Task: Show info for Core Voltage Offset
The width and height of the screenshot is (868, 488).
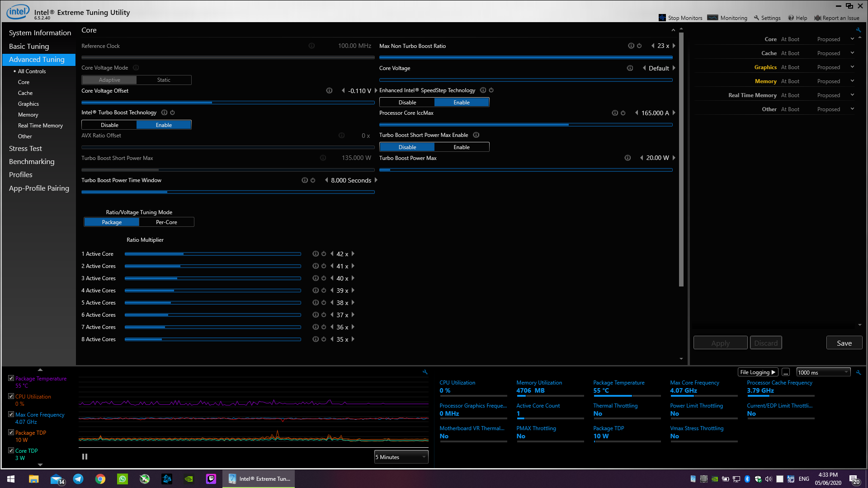Action: (329, 90)
